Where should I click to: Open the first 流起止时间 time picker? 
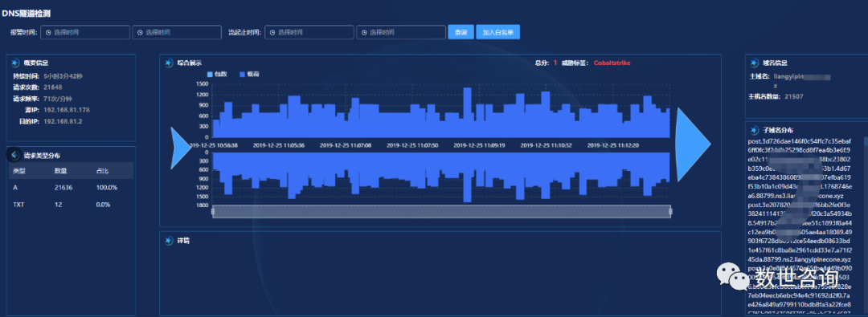309,32
